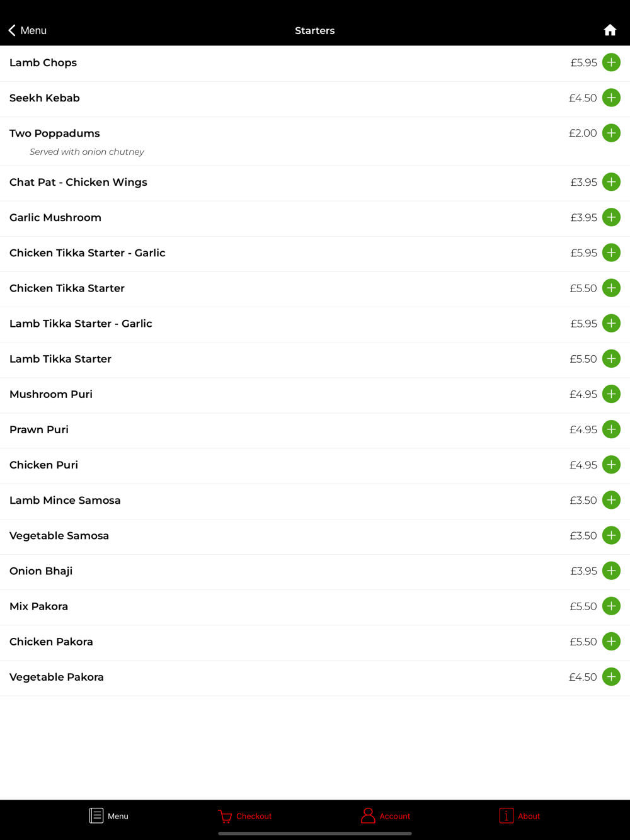
Task: Tap the Chicken Pakora item name
Action: point(51,642)
